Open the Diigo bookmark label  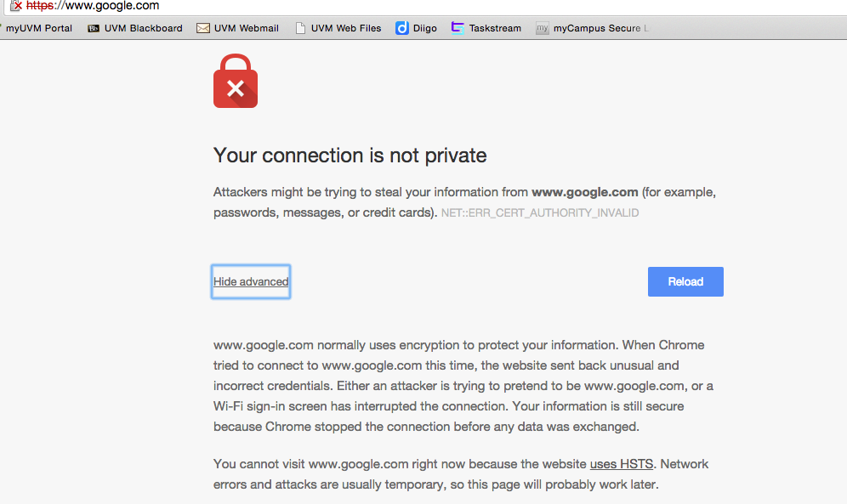click(x=424, y=28)
